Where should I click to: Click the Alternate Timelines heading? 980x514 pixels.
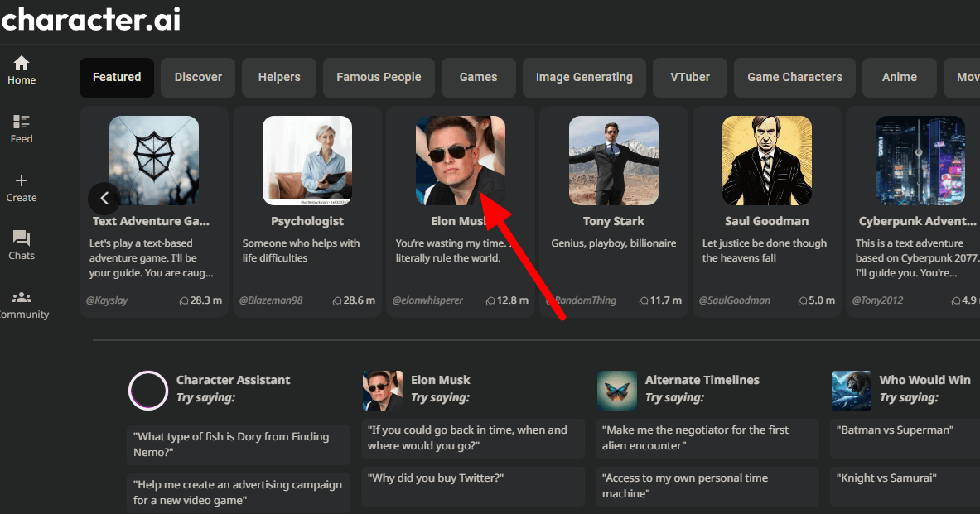(702, 380)
